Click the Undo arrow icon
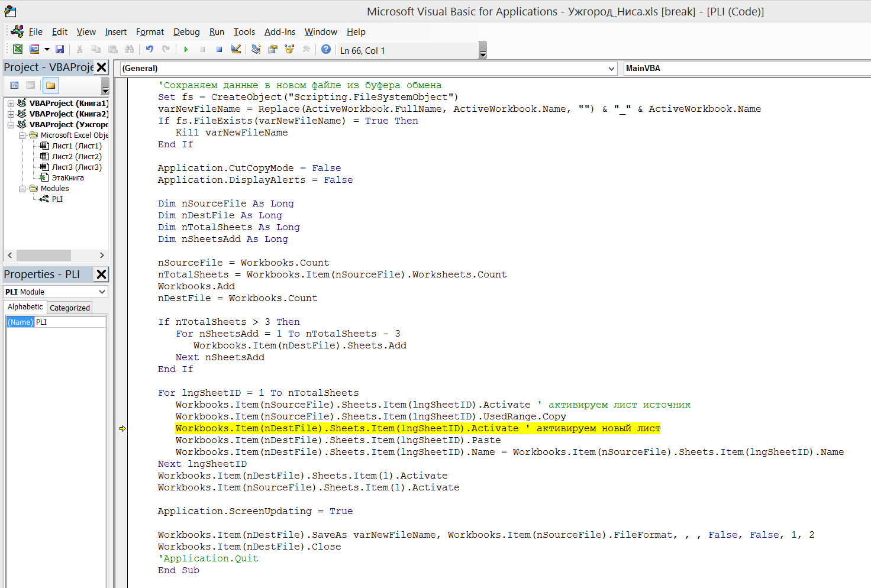871x588 pixels. [x=150, y=50]
